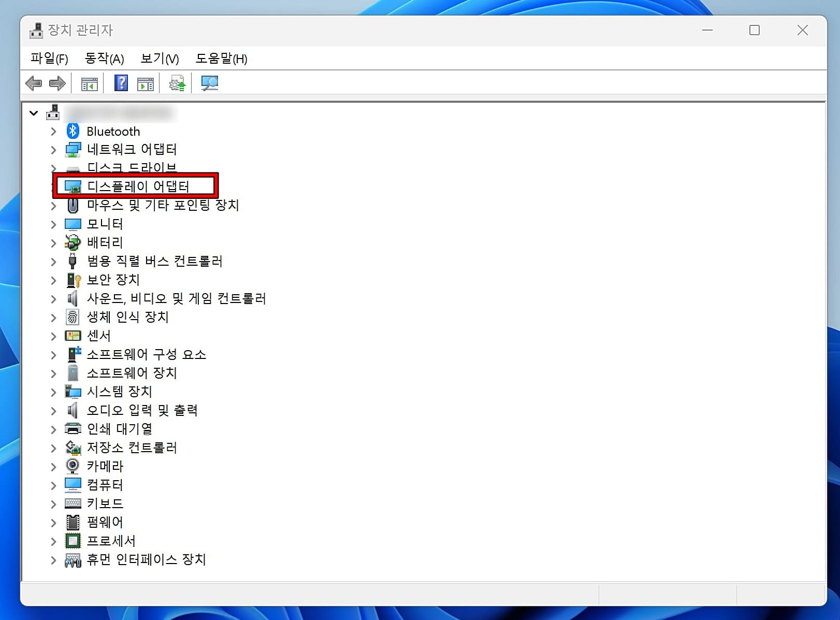Select the 펌웨어 label
This screenshot has width=840, height=620.
105,522
